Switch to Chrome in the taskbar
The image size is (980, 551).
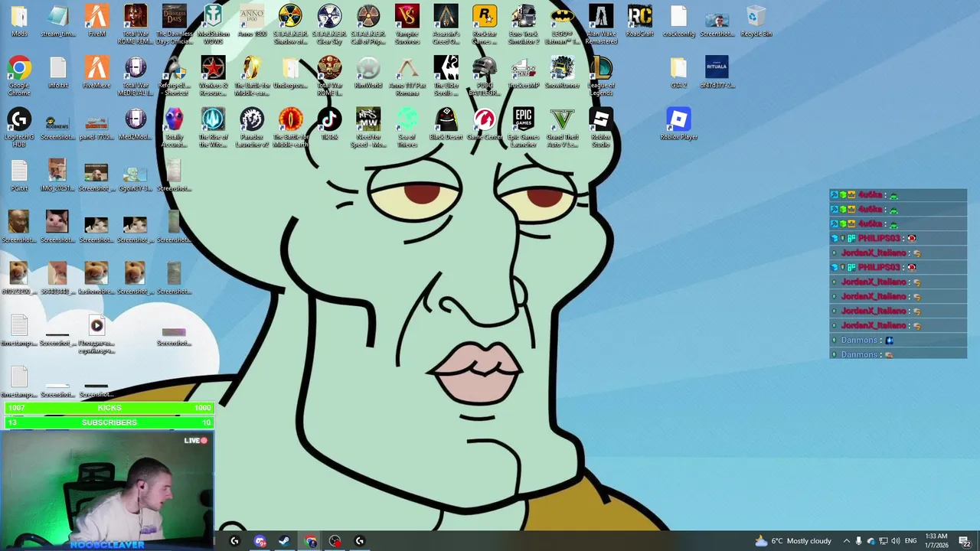point(310,541)
